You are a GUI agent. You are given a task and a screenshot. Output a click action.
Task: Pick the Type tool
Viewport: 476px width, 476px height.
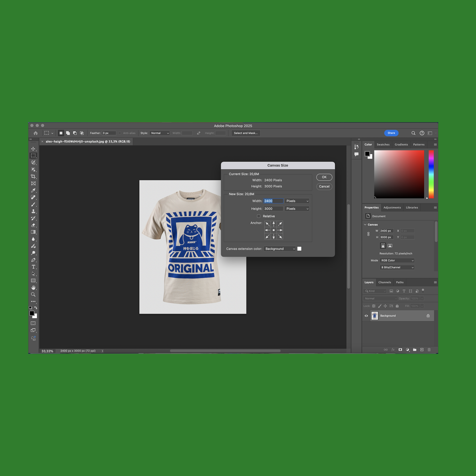click(33, 267)
